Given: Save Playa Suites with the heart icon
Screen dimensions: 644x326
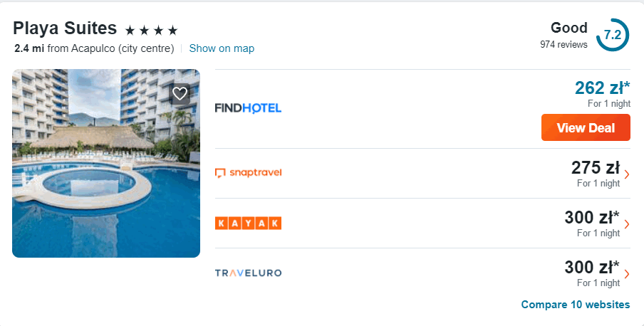Looking at the screenshot, I should [x=180, y=94].
